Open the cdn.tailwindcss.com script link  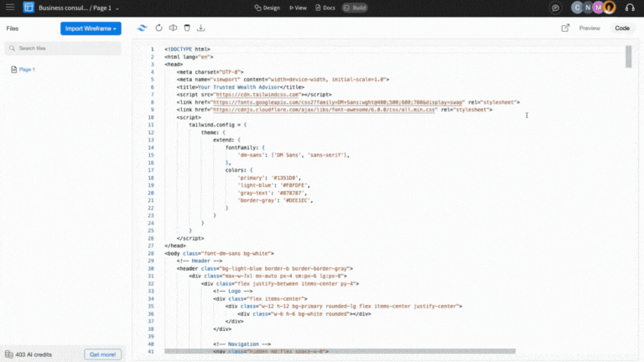coord(257,95)
